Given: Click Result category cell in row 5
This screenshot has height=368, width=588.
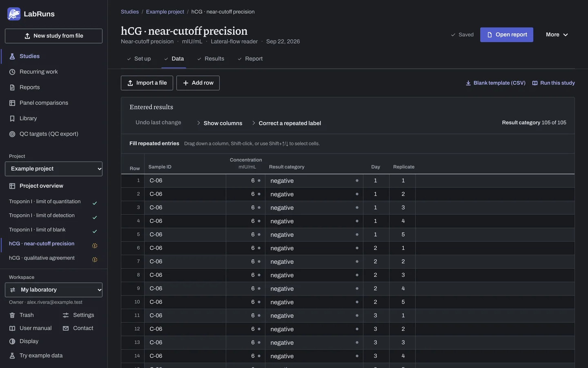Looking at the screenshot, I should 314,235.
